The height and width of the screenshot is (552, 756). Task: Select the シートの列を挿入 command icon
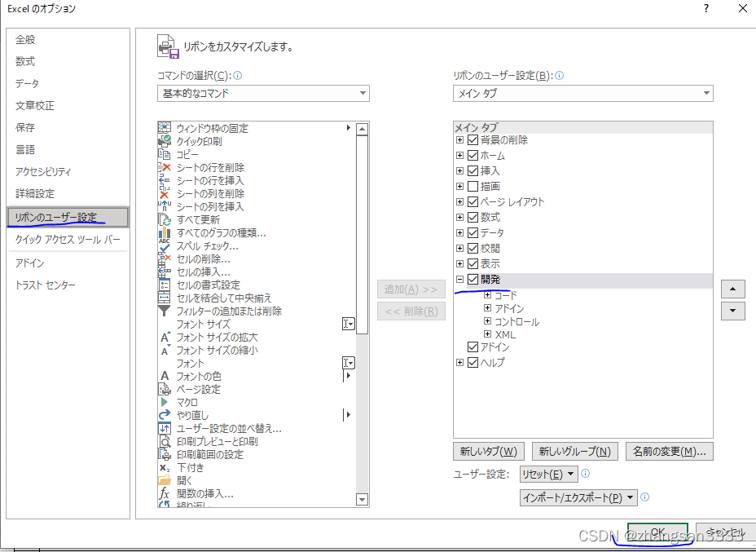pyautogui.click(x=165, y=206)
